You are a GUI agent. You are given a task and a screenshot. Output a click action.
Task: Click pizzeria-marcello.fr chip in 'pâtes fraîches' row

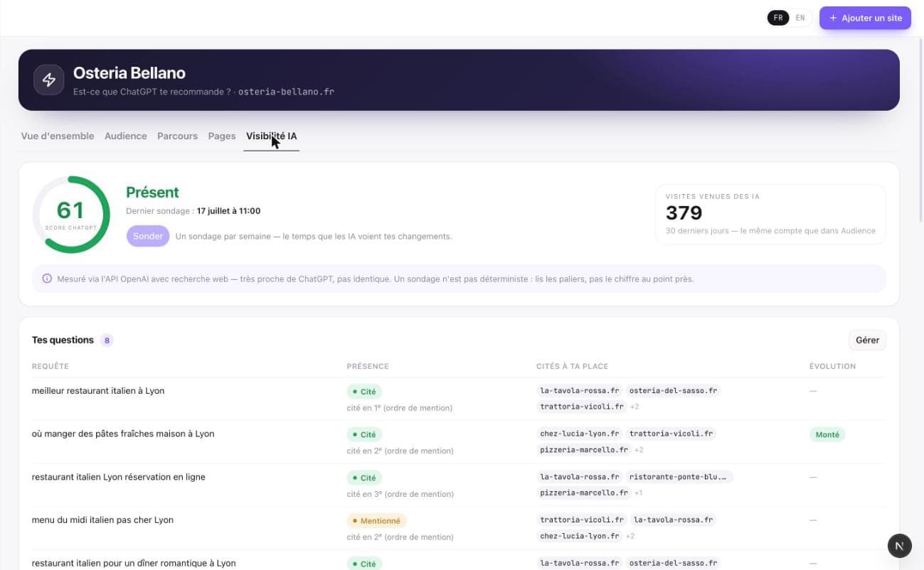584,450
